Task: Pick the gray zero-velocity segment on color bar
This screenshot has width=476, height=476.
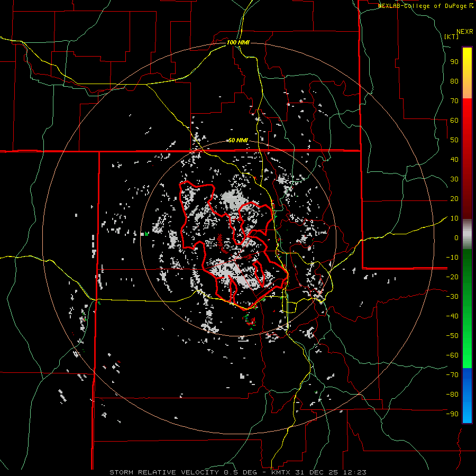Action: pyautogui.click(x=467, y=233)
